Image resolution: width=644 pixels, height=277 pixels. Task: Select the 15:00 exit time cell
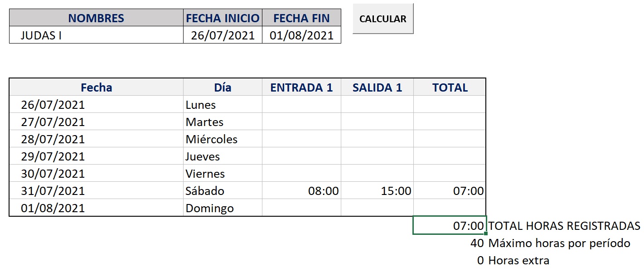pyautogui.click(x=377, y=191)
